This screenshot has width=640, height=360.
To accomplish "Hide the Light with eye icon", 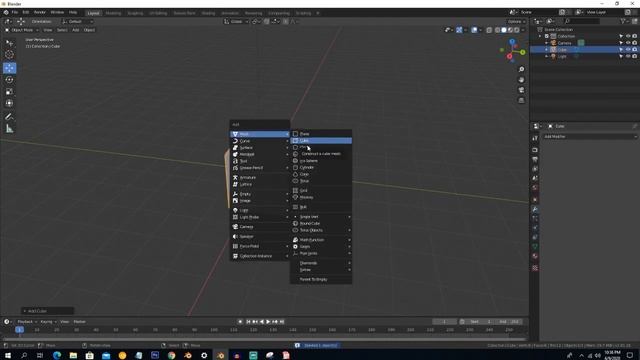I will [x=628, y=56].
